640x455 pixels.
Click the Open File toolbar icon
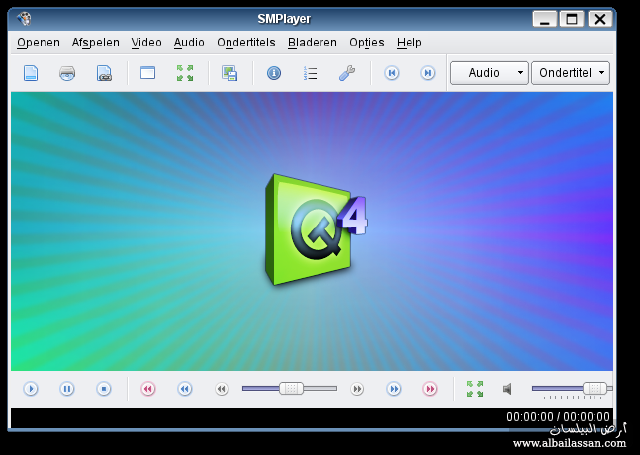pyautogui.click(x=31, y=73)
